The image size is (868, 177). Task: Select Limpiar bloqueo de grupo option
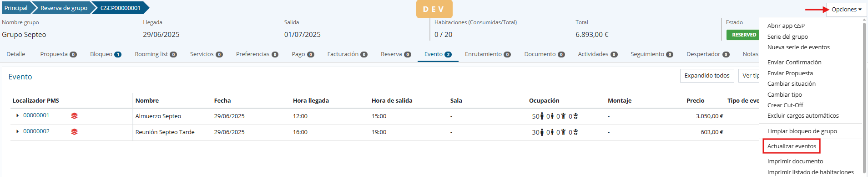pyautogui.click(x=802, y=131)
